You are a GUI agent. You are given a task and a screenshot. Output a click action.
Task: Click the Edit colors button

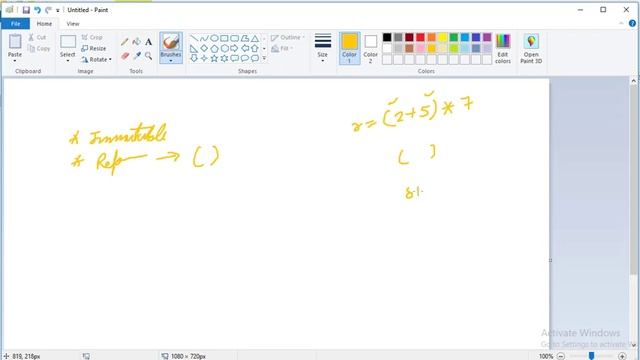[x=503, y=49]
